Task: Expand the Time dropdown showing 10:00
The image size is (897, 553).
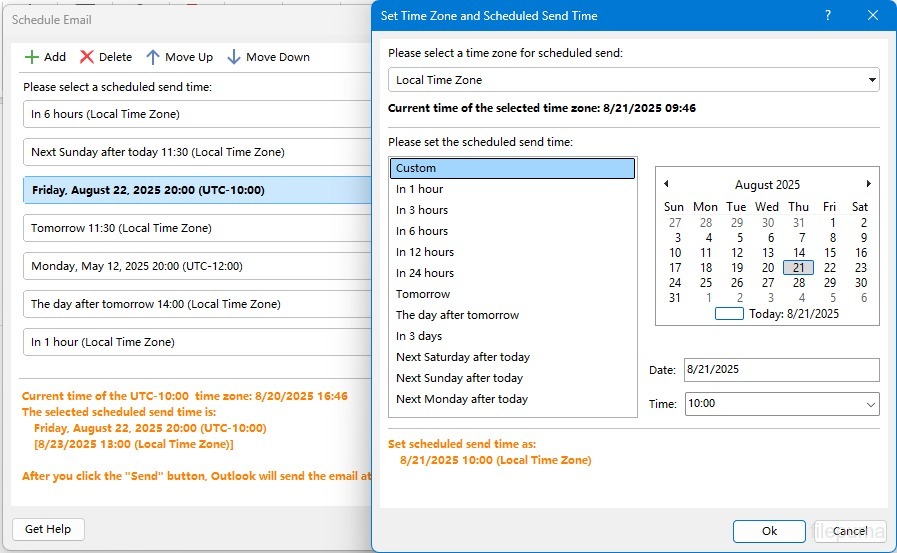Action: (868, 404)
